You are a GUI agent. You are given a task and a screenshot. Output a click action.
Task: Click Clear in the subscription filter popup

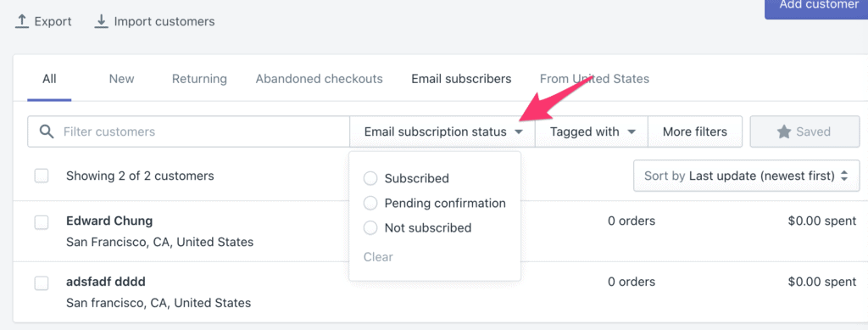click(378, 257)
